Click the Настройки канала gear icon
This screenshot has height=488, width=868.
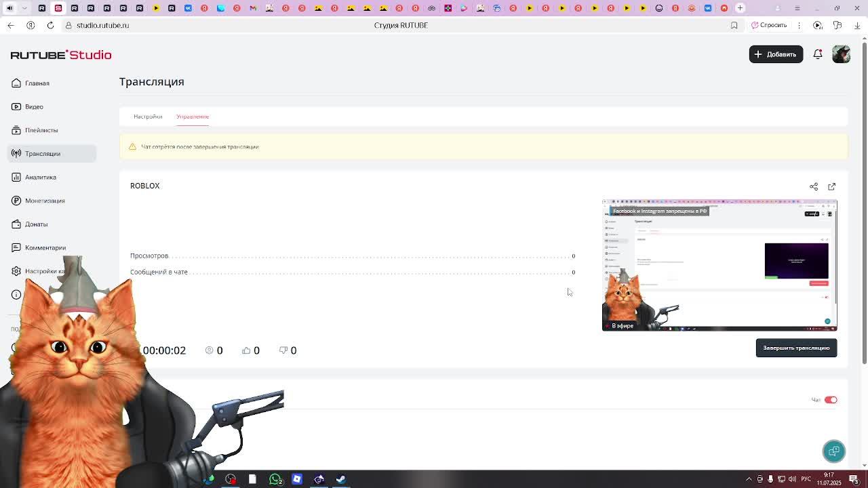point(16,271)
